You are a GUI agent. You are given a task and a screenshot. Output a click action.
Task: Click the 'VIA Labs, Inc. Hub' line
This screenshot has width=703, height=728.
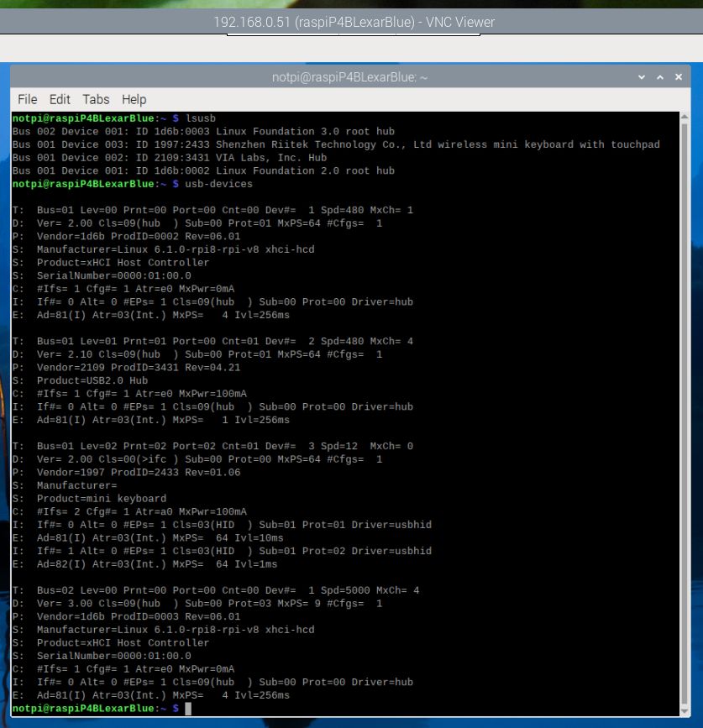[x=170, y=157]
